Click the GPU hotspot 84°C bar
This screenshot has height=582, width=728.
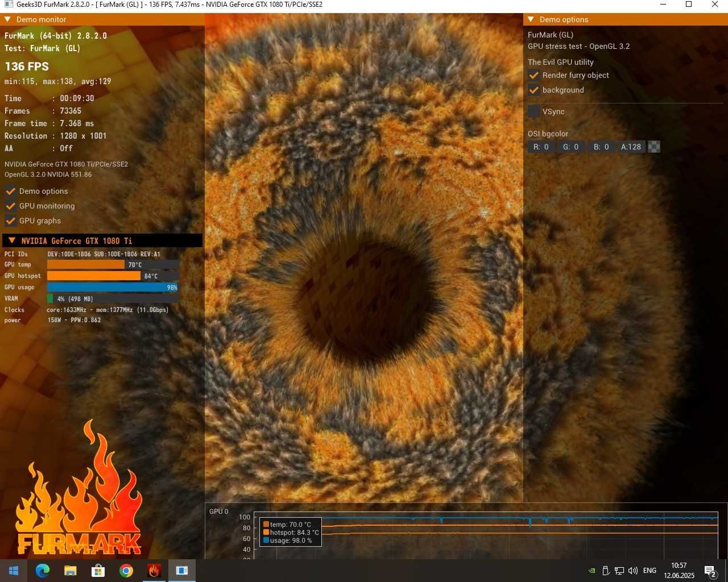113,276
